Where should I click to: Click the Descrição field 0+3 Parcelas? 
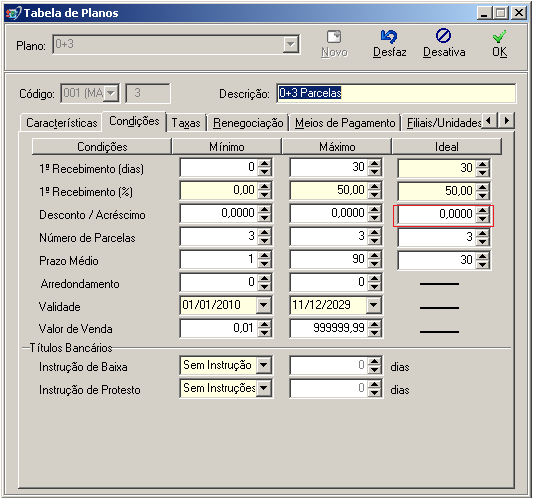[396, 93]
